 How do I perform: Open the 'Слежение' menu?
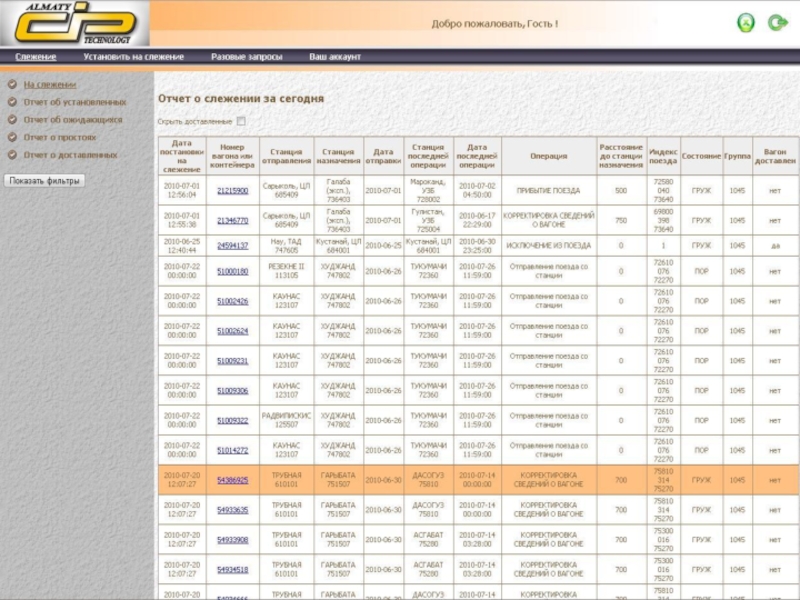35,57
